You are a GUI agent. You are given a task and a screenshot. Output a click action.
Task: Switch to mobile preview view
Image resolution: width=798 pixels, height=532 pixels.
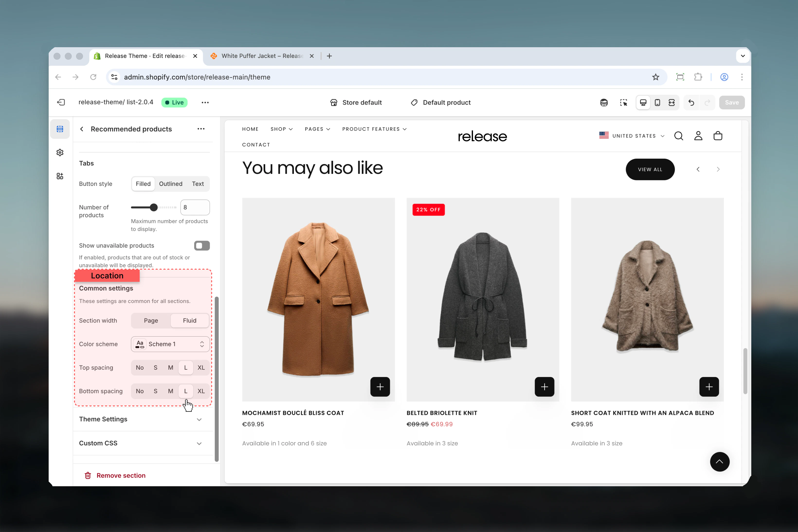[657, 102]
